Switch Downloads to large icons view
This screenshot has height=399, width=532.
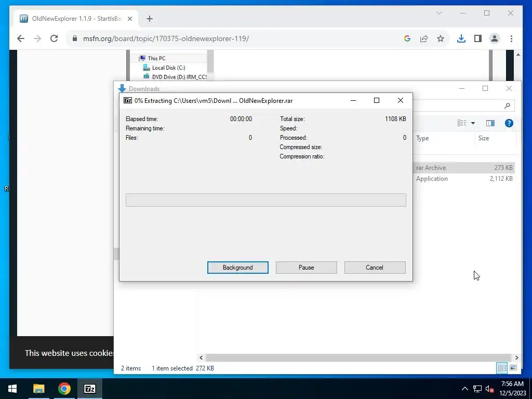(513, 368)
